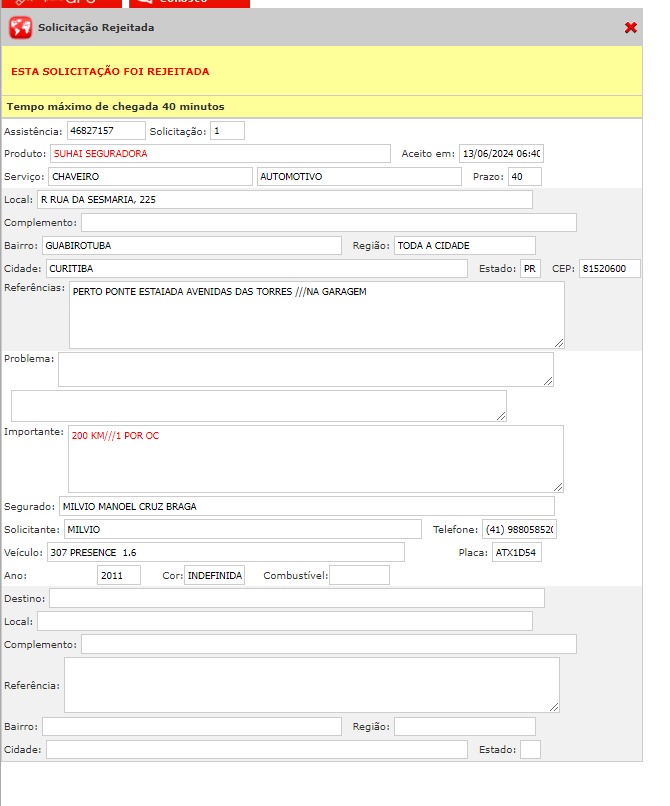Click the empty destination Região field
Screen dimensions: 670x806
pos(465,727)
